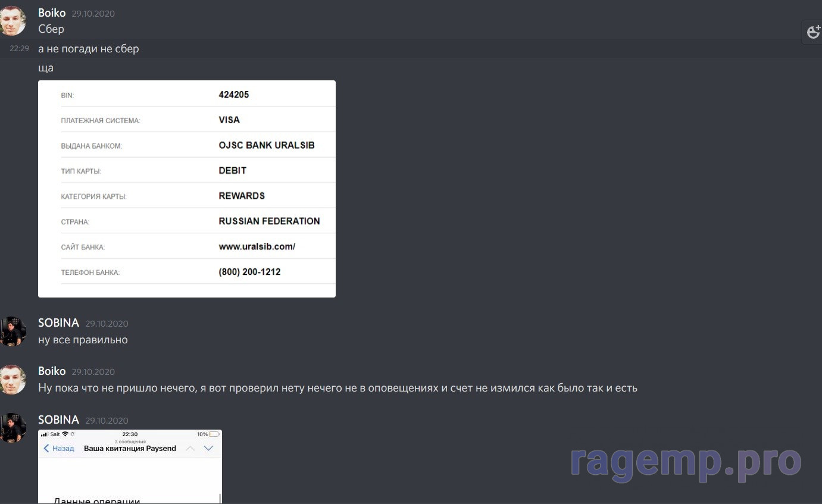
Task: Click the 'VISA' payment system value
Action: (x=229, y=120)
